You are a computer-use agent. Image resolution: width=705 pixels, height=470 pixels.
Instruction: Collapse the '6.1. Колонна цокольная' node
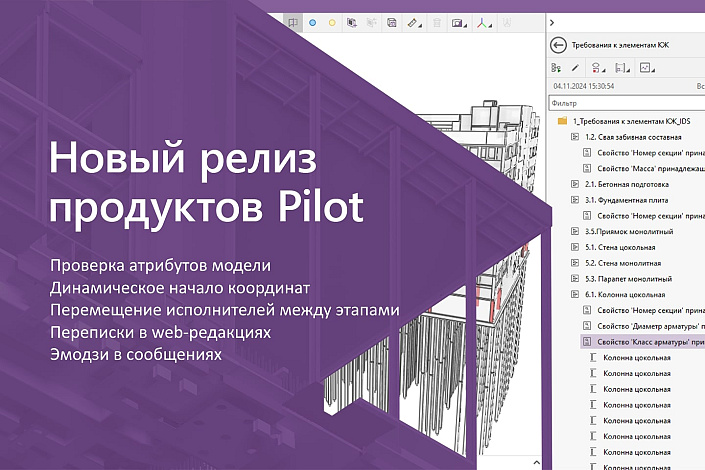point(575,295)
